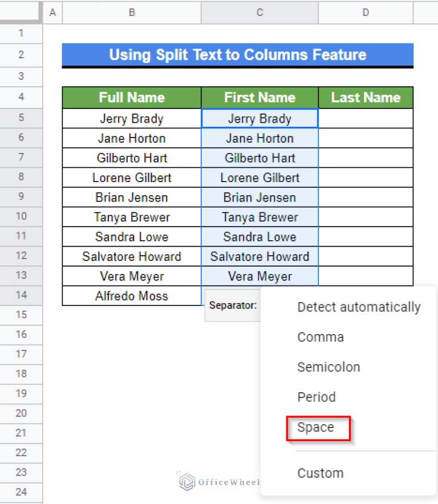Select the cell containing Jerry Brady
The width and height of the screenshot is (438, 504).
(x=131, y=118)
